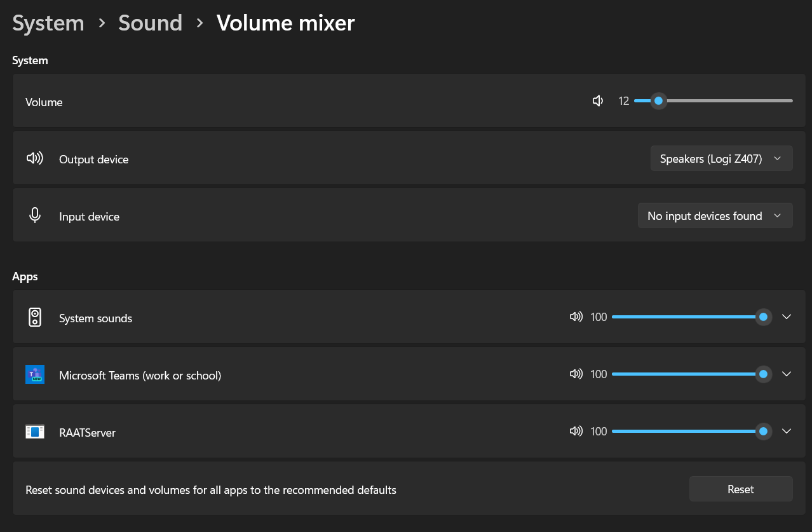Click the System sounds volume slider handle

point(763,317)
